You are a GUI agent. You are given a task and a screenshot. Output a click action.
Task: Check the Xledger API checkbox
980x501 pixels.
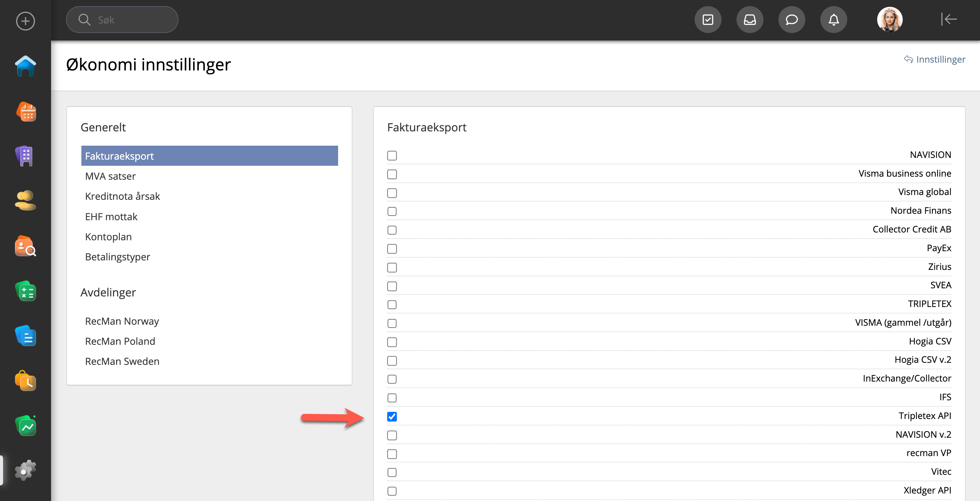point(392,491)
